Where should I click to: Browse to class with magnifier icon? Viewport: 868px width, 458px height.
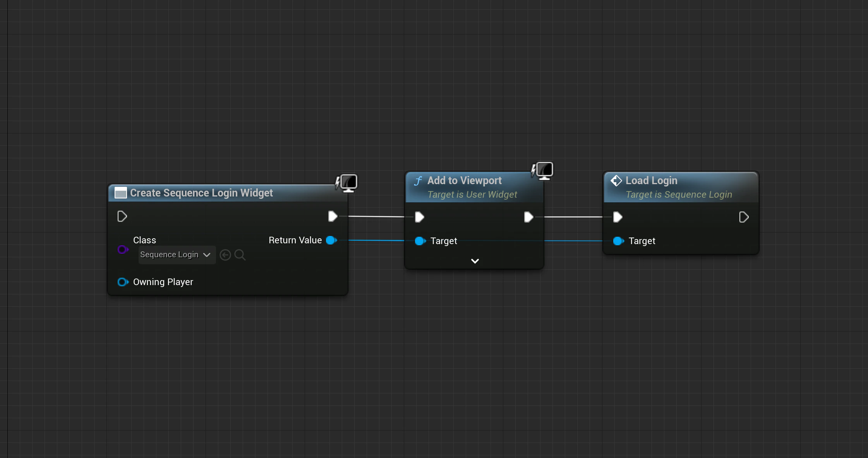[x=240, y=255]
